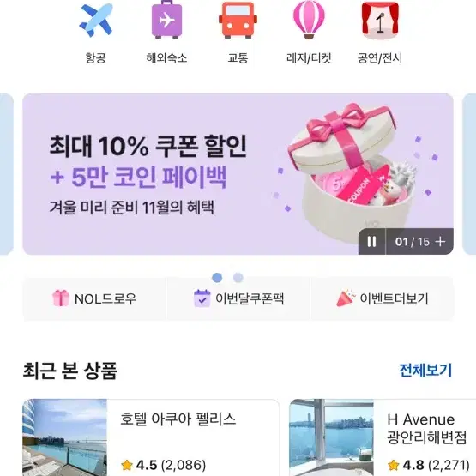Tap the H Avenue 4.8 star rating
The height and width of the screenshot is (476, 476).
428,465
